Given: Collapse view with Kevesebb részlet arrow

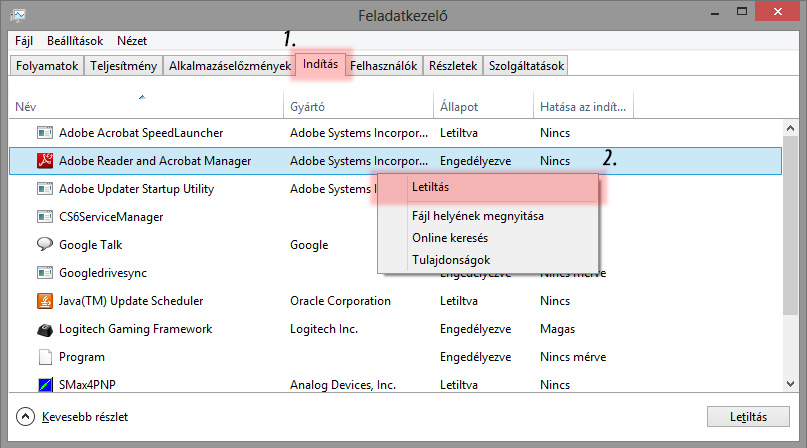Looking at the screenshot, I should [x=26, y=416].
